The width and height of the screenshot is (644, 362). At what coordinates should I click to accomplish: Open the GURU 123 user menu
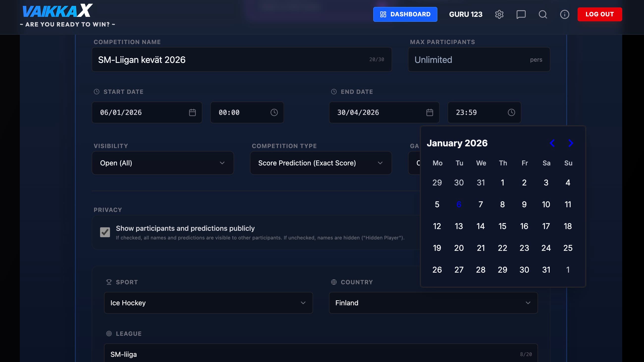coord(465,14)
